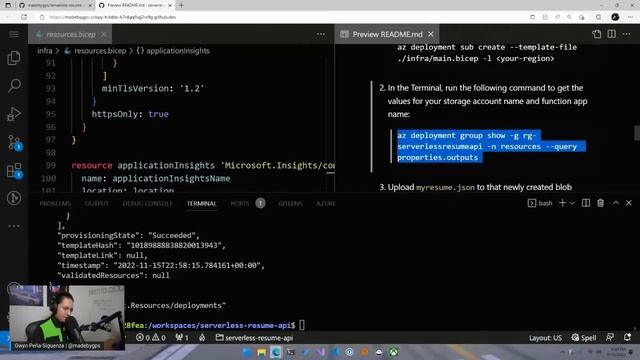Create a new terminal with the plus icon
Screen dimensions: 640x360
point(562,203)
